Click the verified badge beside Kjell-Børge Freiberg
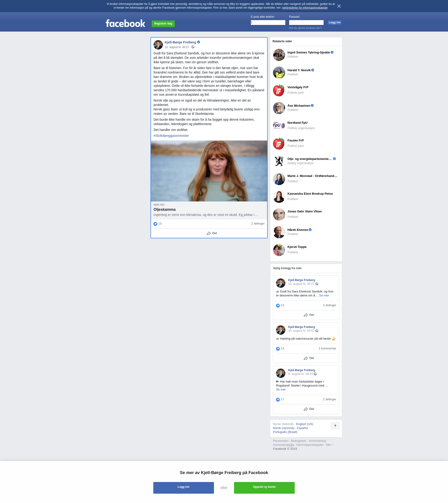Image resolution: width=448 pixels, height=503 pixels. 199,42
